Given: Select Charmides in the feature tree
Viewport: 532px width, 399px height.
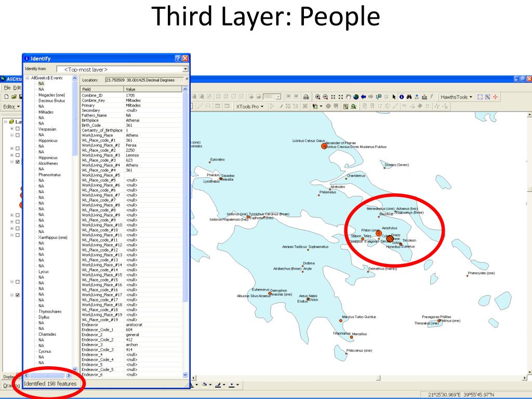Looking at the screenshot, I should tap(47, 334).
